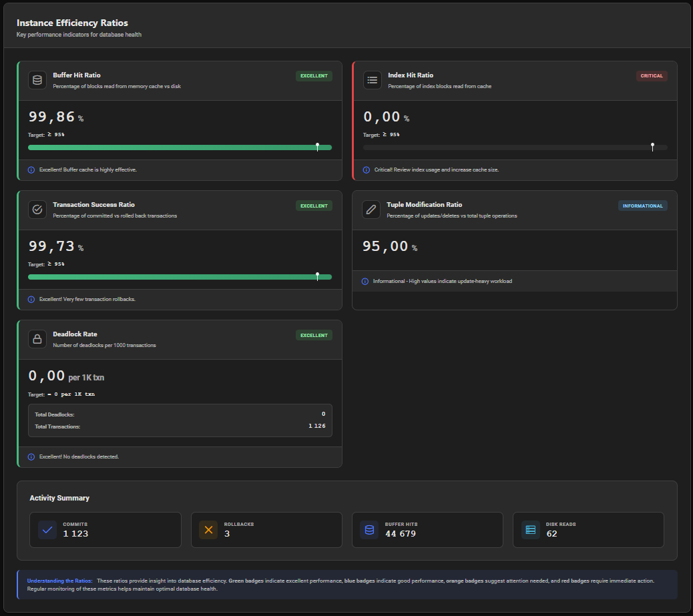
Task: Click 'Key performance indicators for database health' subtitle
Action: [79, 35]
